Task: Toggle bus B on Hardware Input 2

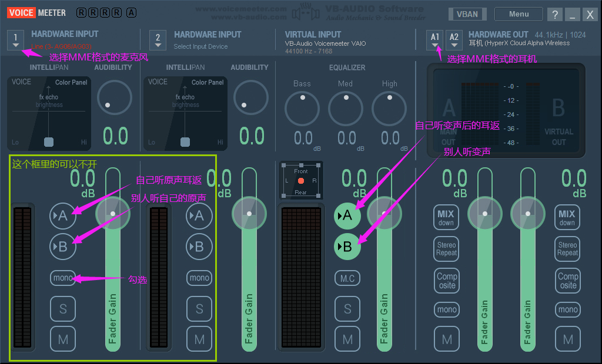Action: coord(199,247)
